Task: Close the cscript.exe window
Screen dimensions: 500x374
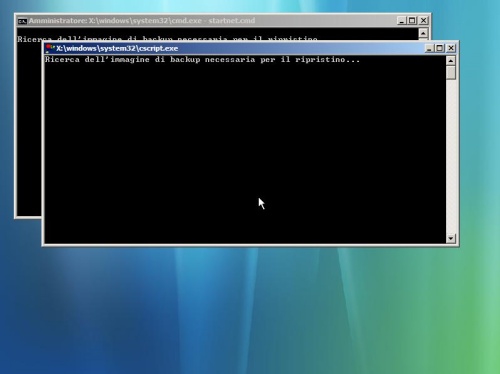Action: [x=451, y=48]
